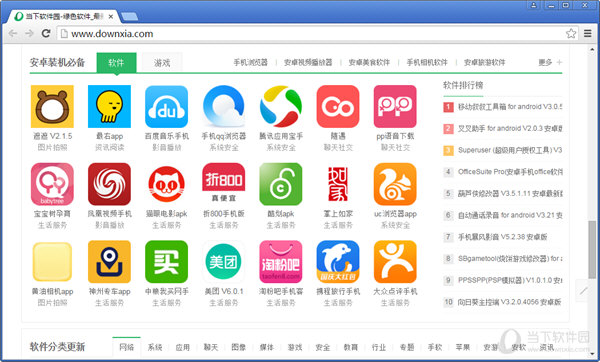
Task: Open the 携程旅行 blue dolphin icon
Action: pyautogui.click(x=338, y=262)
